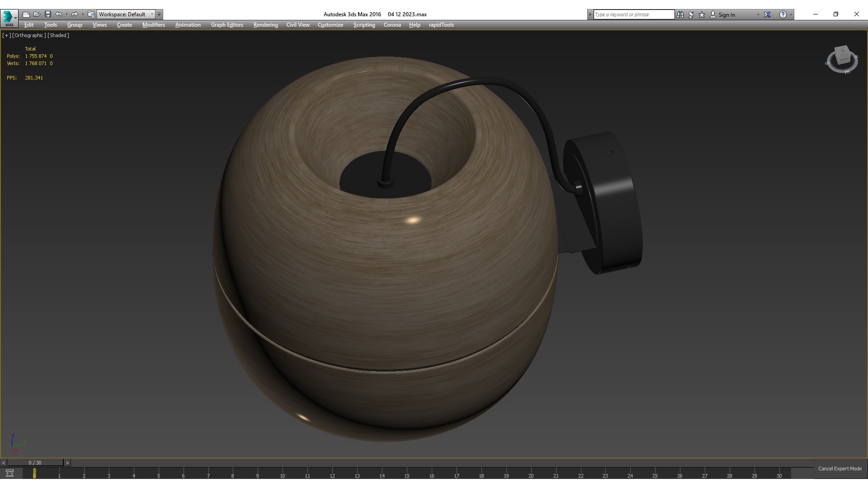Step to next frame with right arrow
868x488 pixels.
67,463
